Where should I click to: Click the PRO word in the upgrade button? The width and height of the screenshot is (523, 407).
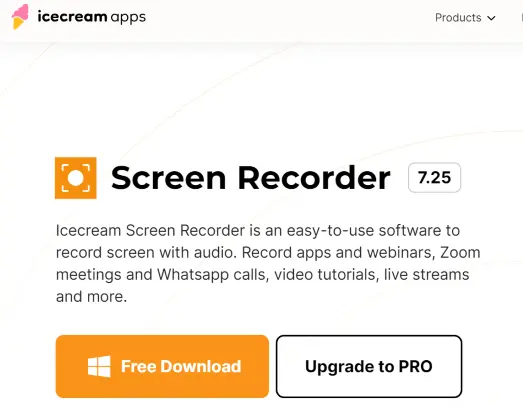(416, 366)
